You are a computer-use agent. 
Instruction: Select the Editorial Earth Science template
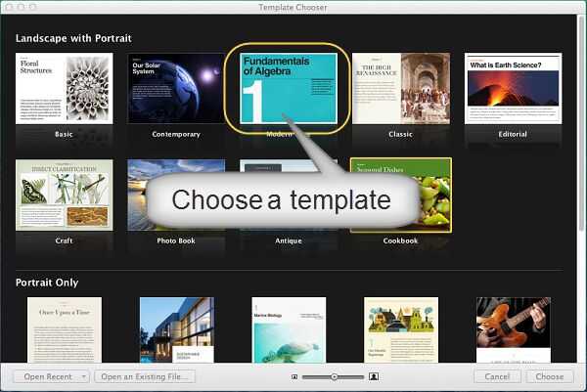[x=513, y=88]
